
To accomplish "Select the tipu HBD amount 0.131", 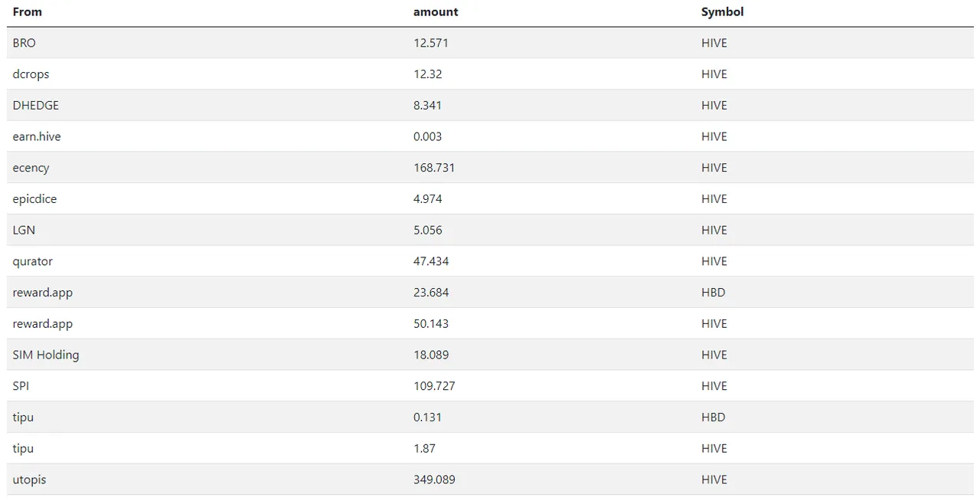I will (x=427, y=417).
